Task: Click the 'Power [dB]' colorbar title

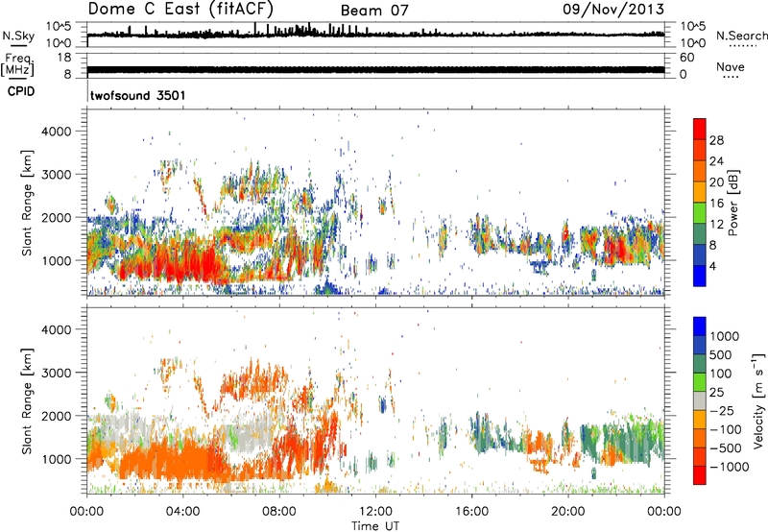Action: pos(733,203)
